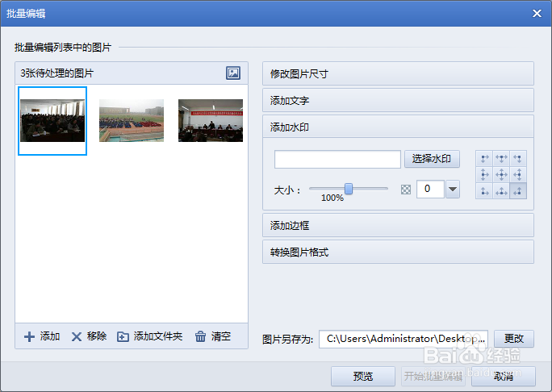Expand the 添加文字 section
The height and width of the screenshot is (392, 552).
(x=398, y=100)
